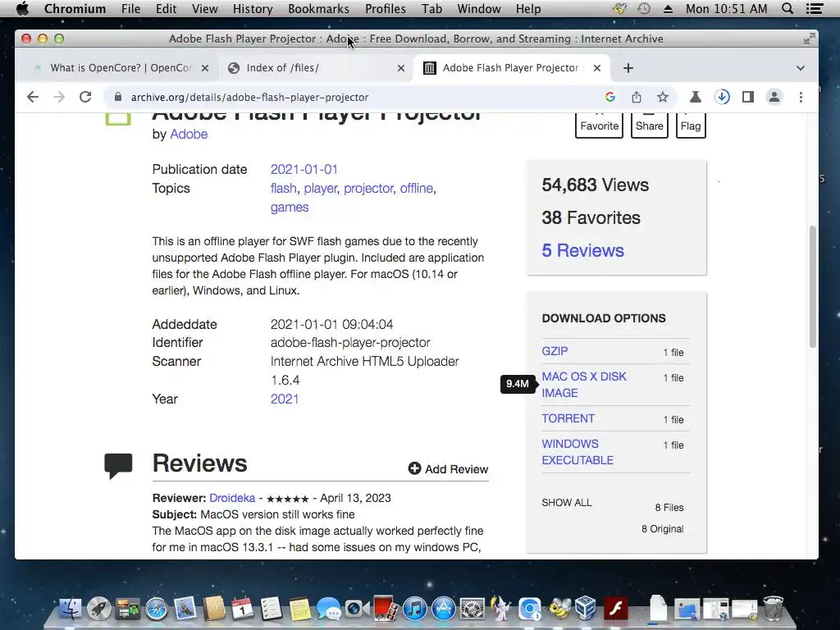Screen dimensions: 840x630
Task: Open the profile avatar menu
Action: point(774,97)
